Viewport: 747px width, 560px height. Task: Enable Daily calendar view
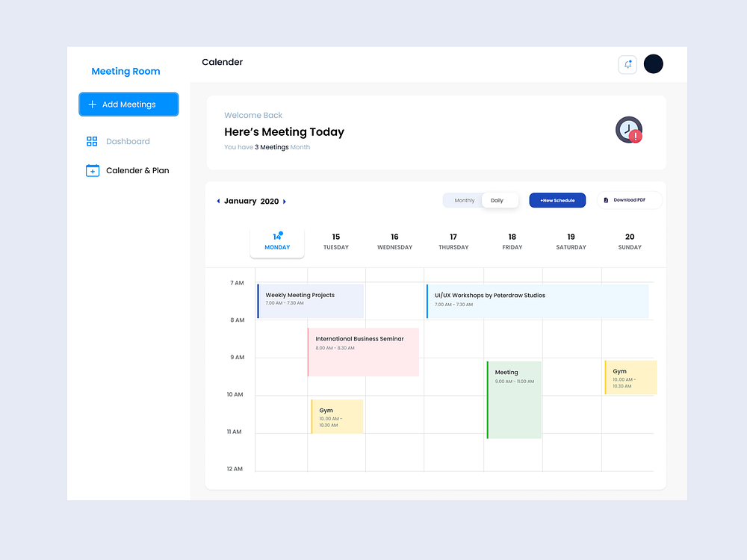[500, 200]
